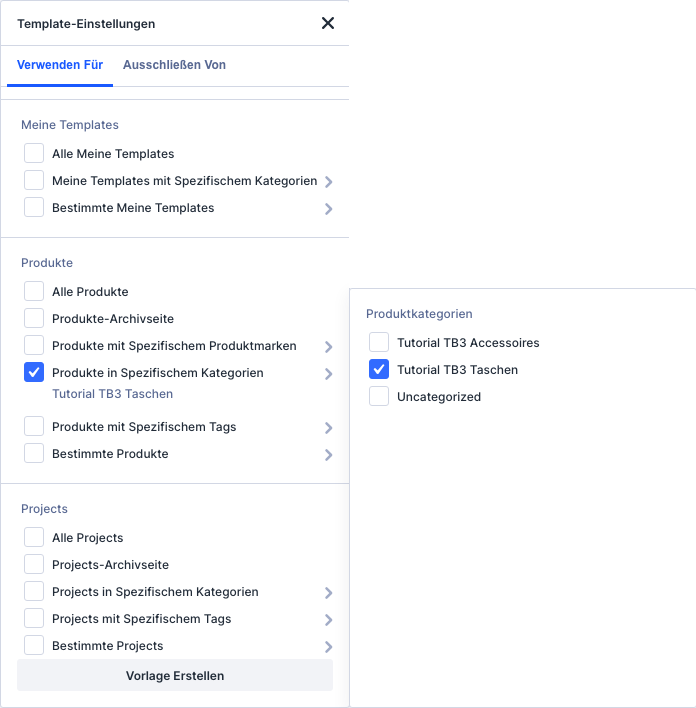Check Alle Meine Templates checkbox
The width and height of the screenshot is (696, 708).
pos(34,153)
